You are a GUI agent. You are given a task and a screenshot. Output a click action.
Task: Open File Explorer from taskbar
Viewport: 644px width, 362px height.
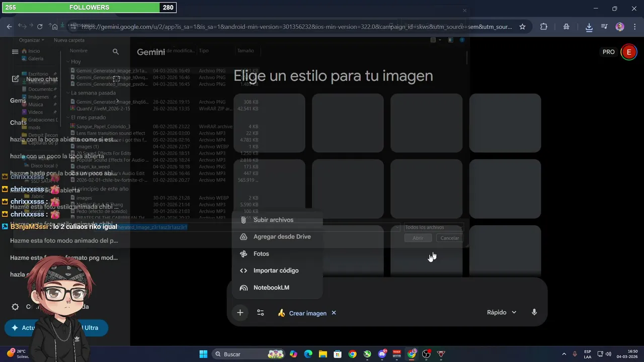point(323,354)
